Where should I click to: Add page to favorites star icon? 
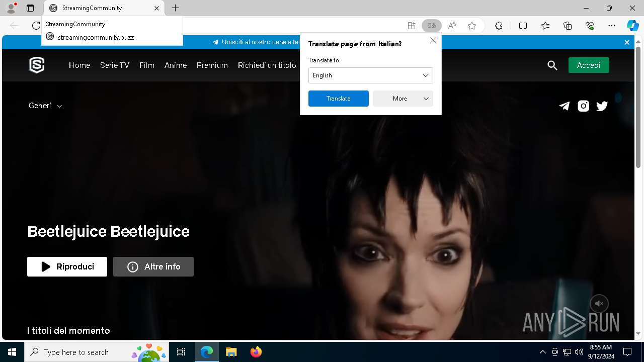pyautogui.click(x=472, y=26)
